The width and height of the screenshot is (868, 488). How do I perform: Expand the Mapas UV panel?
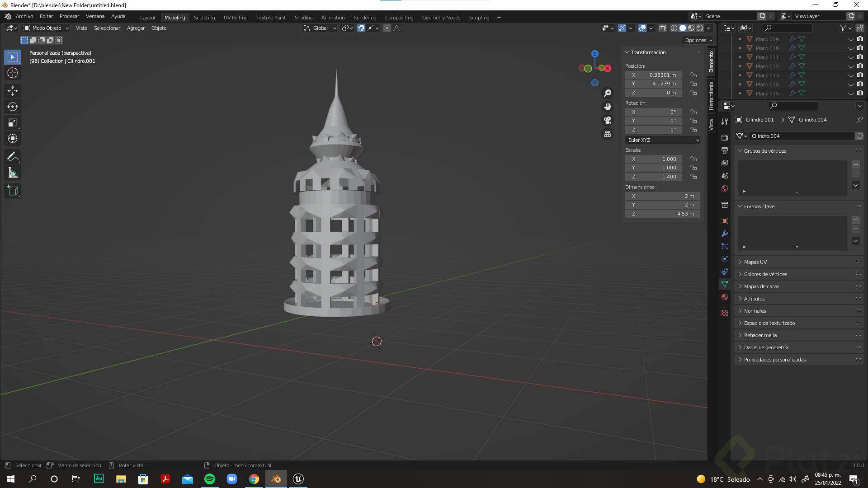click(755, 262)
